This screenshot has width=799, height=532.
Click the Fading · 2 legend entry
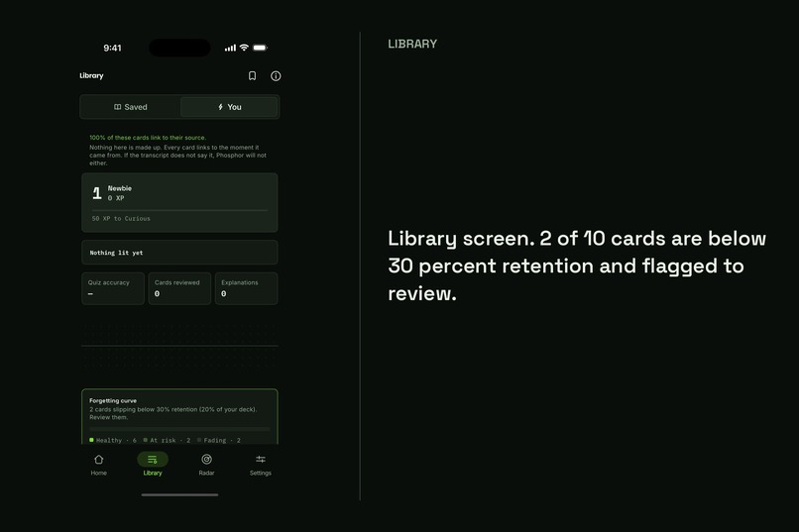[219, 441]
